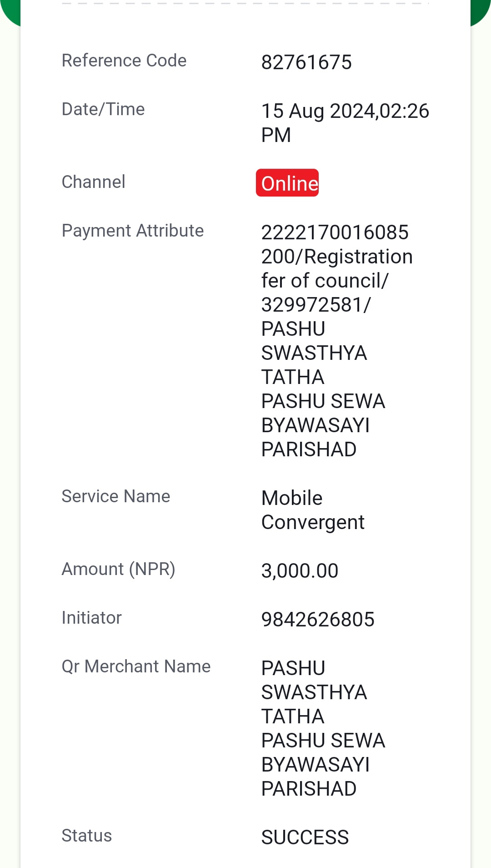This screenshot has height=868, width=491.
Task: Select payment attribute number 2222170016085
Action: pyautogui.click(x=335, y=232)
